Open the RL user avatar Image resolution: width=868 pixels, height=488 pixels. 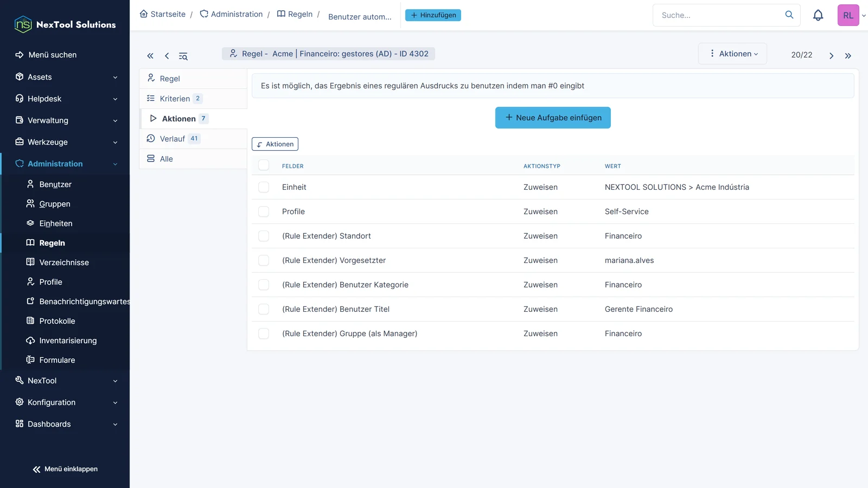coord(848,15)
